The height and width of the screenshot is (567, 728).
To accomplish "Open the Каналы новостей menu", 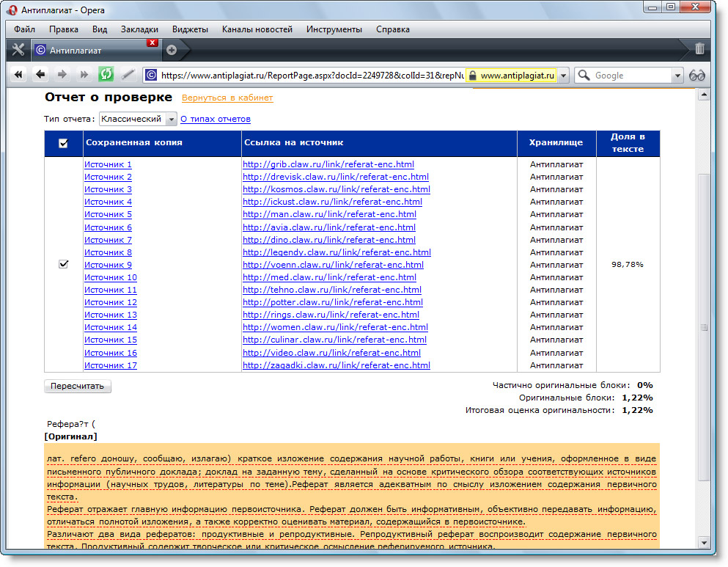I will coord(257,29).
